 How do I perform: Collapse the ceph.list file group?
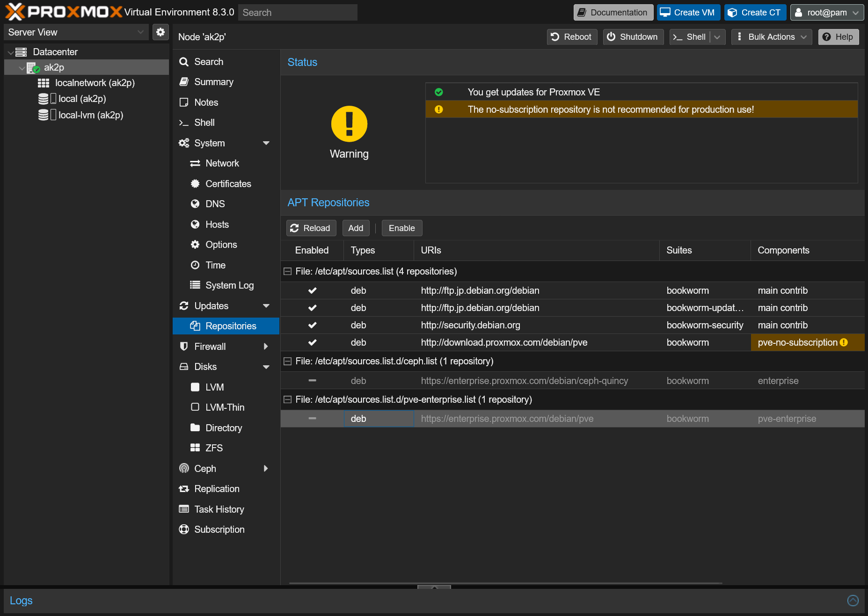click(x=288, y=361)
